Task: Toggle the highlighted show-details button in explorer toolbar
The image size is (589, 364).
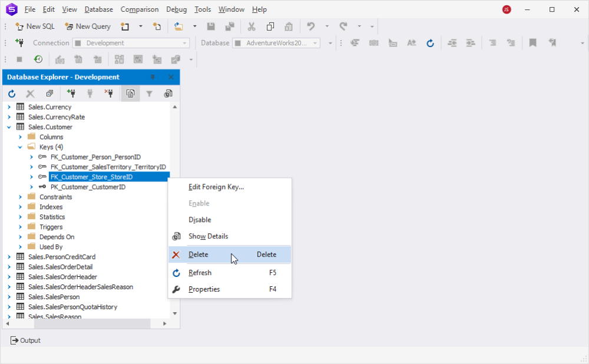Action: 130,94
